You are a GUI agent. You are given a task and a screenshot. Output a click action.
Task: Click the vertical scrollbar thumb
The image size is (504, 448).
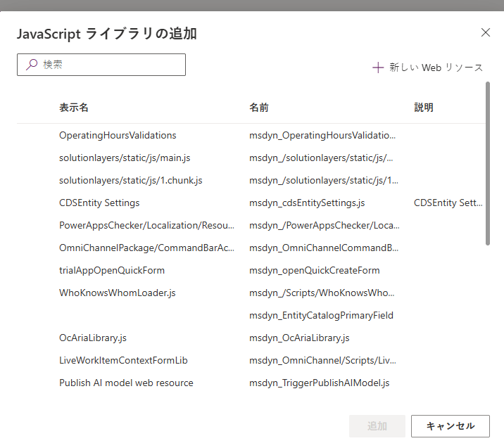pos(488,164)
